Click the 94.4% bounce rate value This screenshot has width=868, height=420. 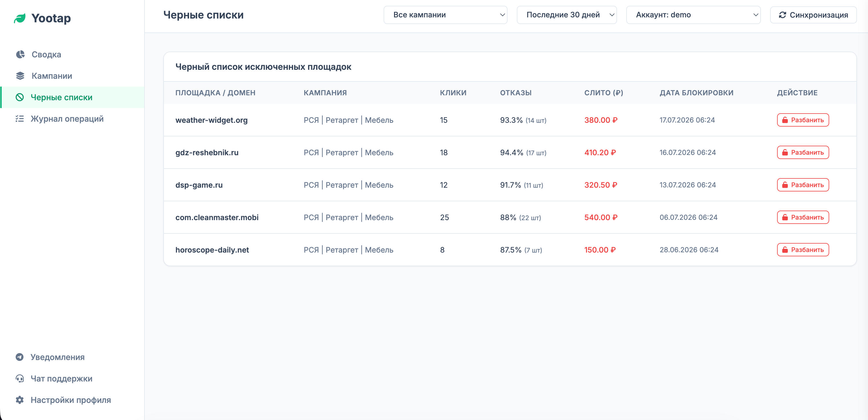click(x=512, y=152)
